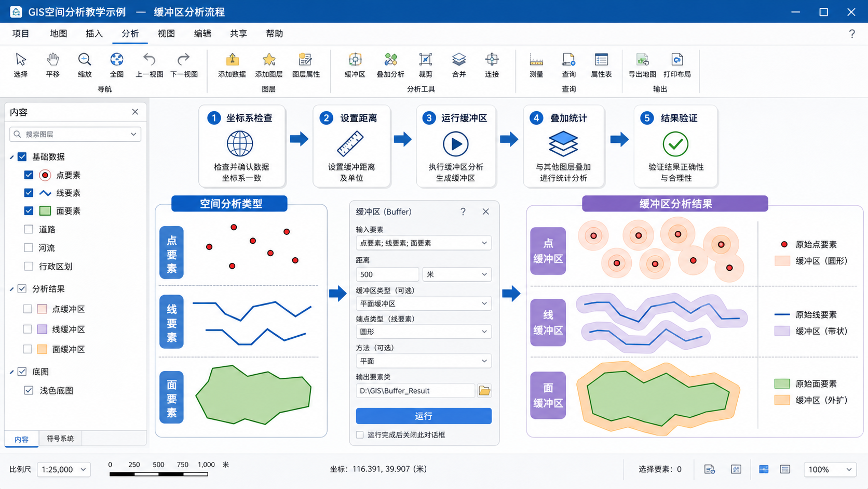The width and height of the screenshot is (868, 489).
Task: Toggle the 浅色底图 checkbox
Action: tap(29, 390)
